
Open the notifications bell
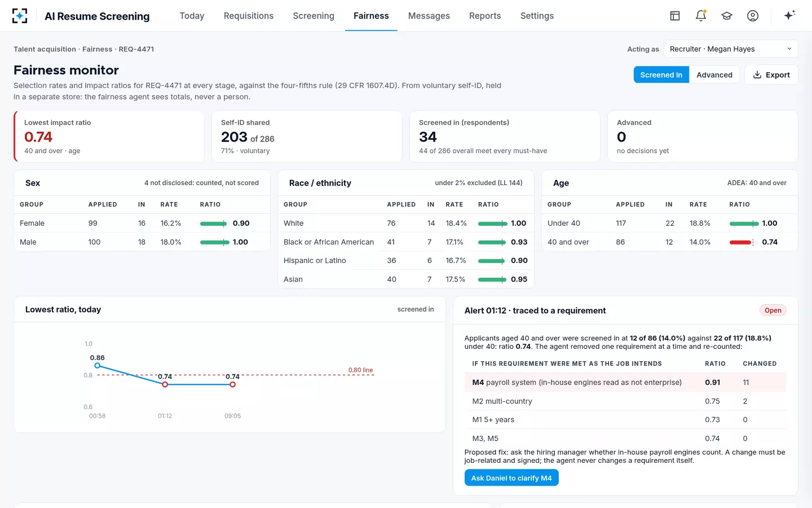point(701,16)
